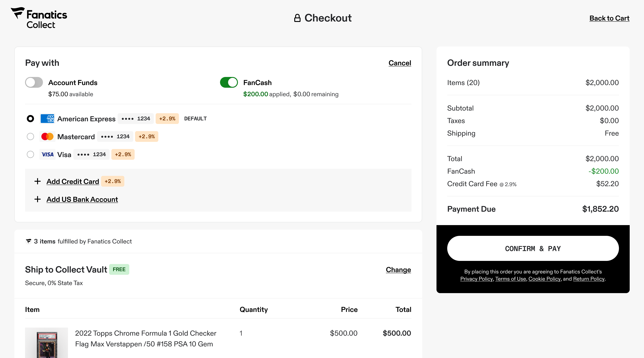
Task: Click the Secure, 0% State Tax text
Action: tap(54, 283)
